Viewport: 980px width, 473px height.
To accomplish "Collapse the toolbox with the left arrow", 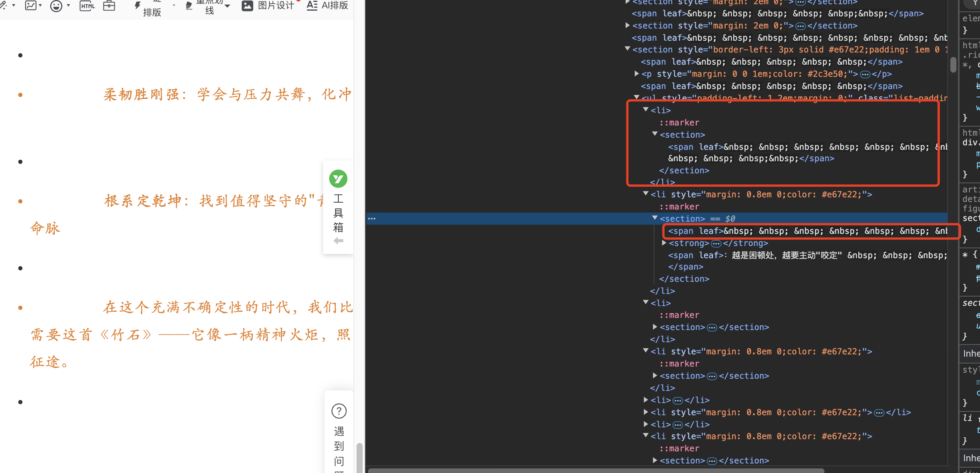I will click(x=338, y=241).
